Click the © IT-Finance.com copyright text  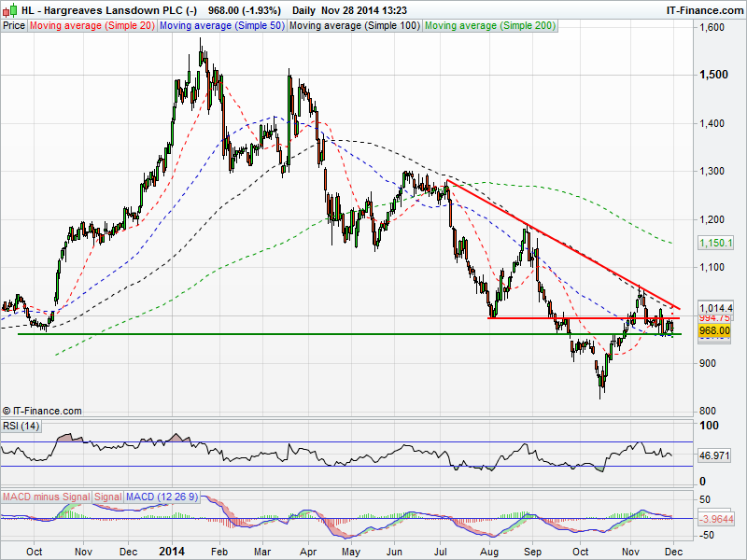point(42,411)
